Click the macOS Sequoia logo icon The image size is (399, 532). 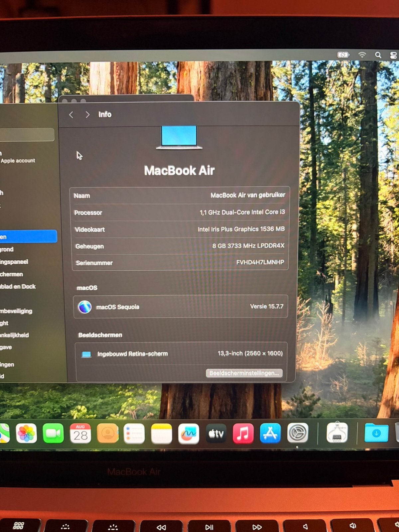point(85,307)
